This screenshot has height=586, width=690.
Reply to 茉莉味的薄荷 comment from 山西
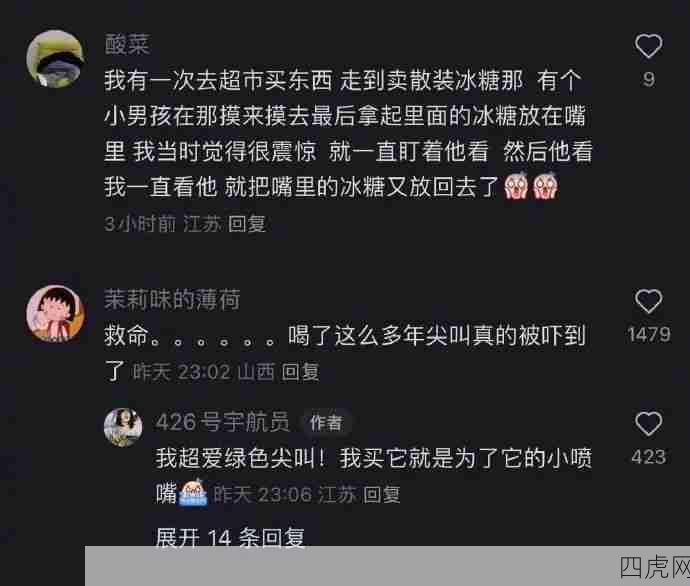click(x=300, y=372)
